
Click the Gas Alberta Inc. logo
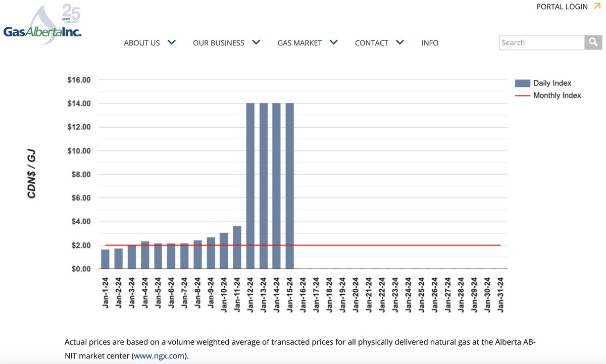[x=42, y=24]
